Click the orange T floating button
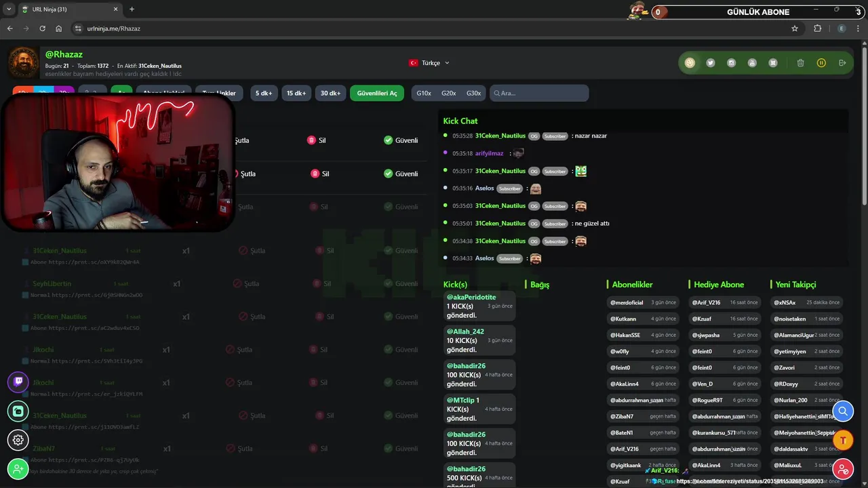Screen dimensions: 868x488 point(843,440)
